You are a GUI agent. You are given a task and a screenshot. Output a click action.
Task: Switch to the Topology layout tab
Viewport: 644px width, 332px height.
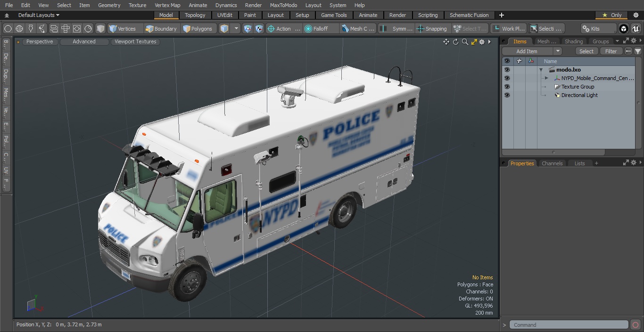pos(195,15)
